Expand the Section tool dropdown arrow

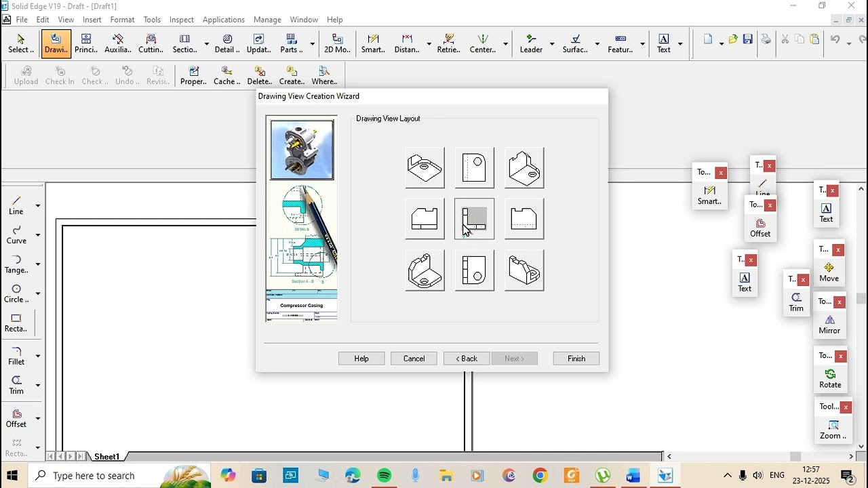point(206,44)
